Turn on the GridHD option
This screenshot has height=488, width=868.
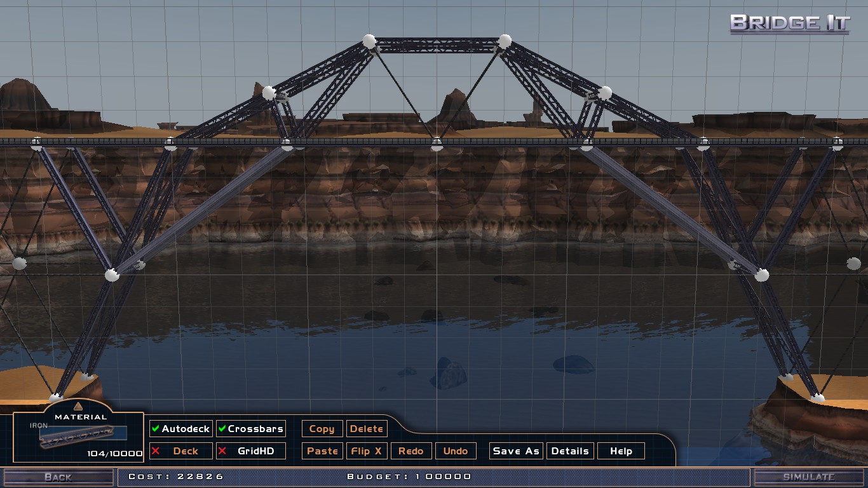251,451
